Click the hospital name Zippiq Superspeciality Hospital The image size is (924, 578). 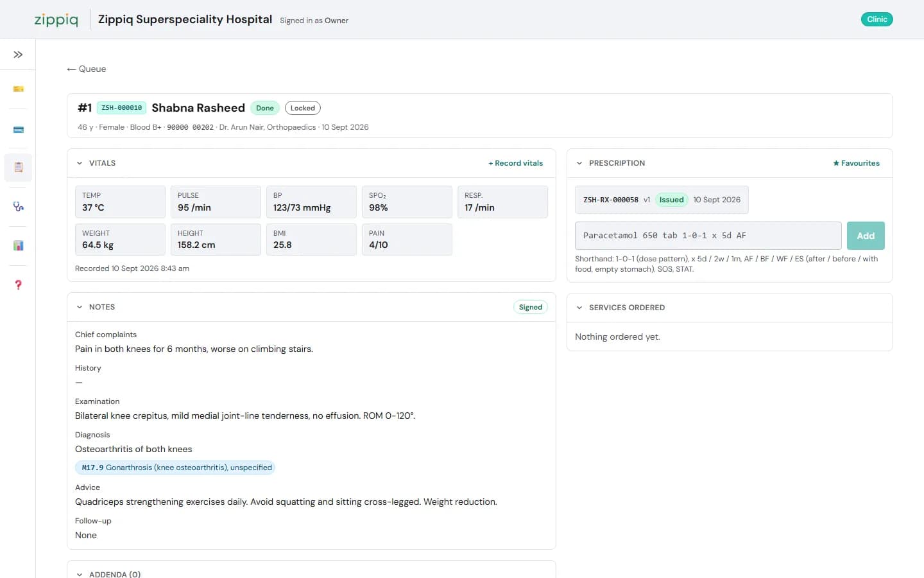click(185, 19)
